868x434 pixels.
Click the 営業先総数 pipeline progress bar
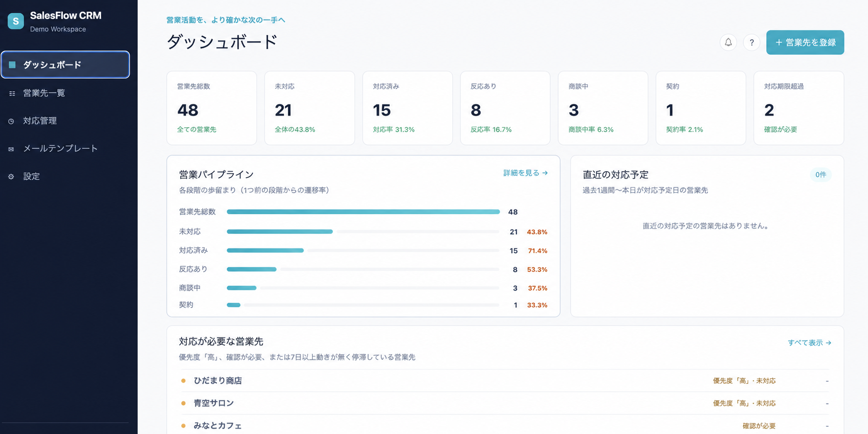pyautogui.click(x=363, y=212)
